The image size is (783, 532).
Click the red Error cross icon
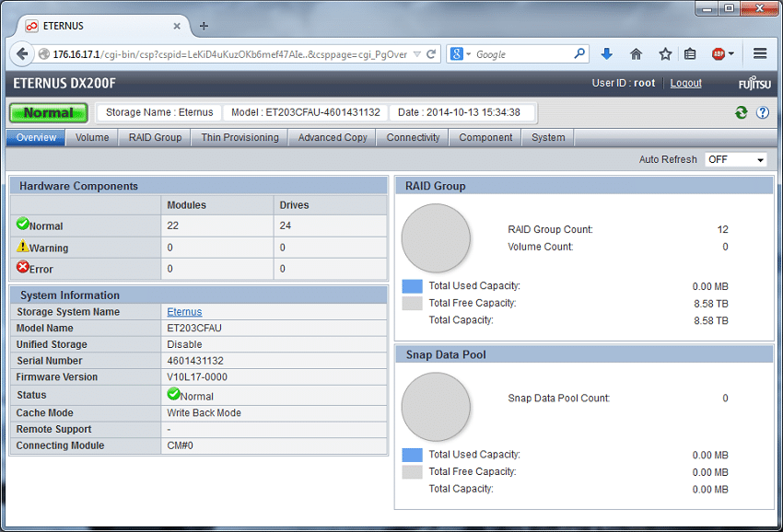pyautogui.click(x=22, y=267)
